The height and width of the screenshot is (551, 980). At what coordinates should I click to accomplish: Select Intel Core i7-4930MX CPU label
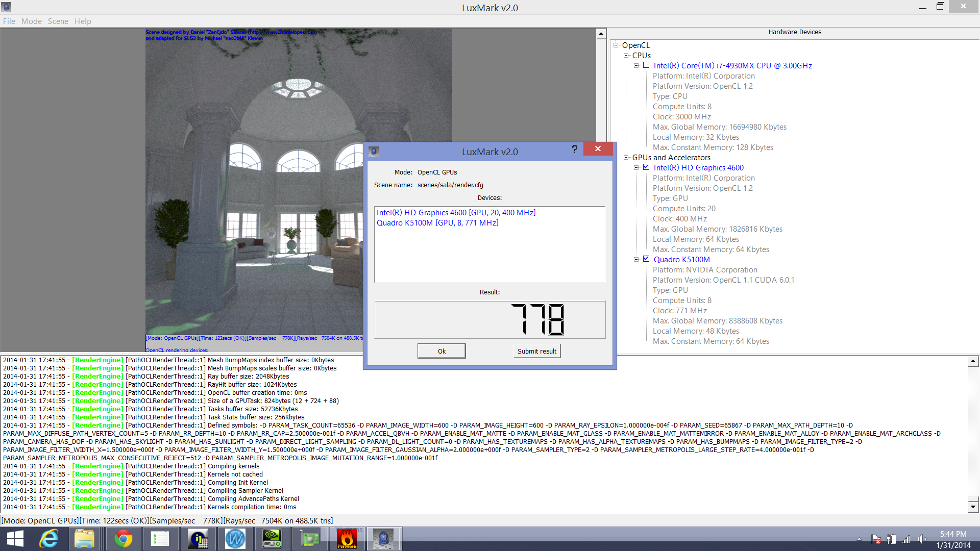[x=733, y=65]
